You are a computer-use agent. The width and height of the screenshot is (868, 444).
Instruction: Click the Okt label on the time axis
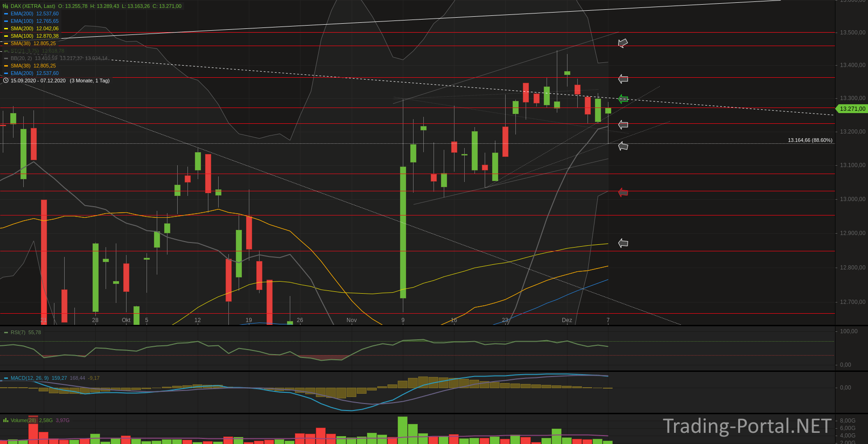pos(126,320)
